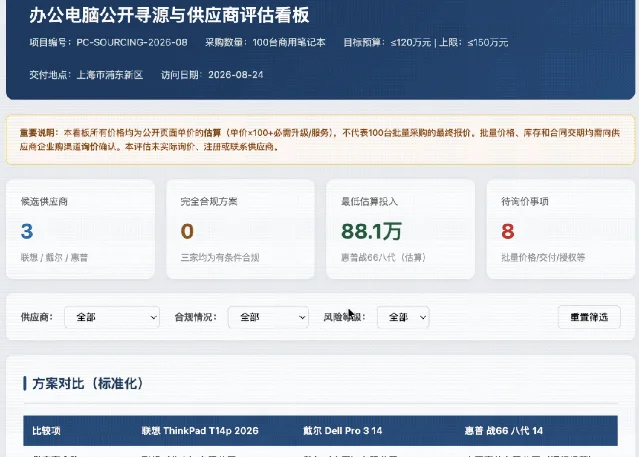The image size is (639, 457).
Task: Click the 方案对比（标准化） section heading
Action: [88, 383]
